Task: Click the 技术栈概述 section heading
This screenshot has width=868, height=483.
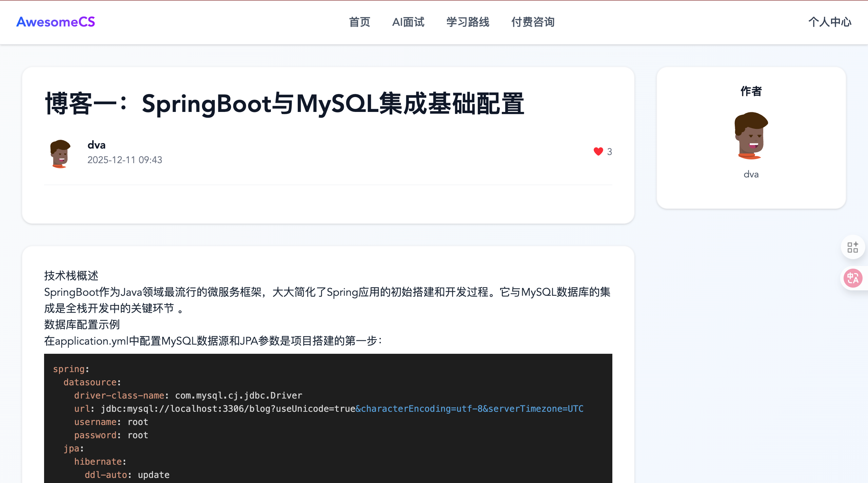Action: click(71, 275)
